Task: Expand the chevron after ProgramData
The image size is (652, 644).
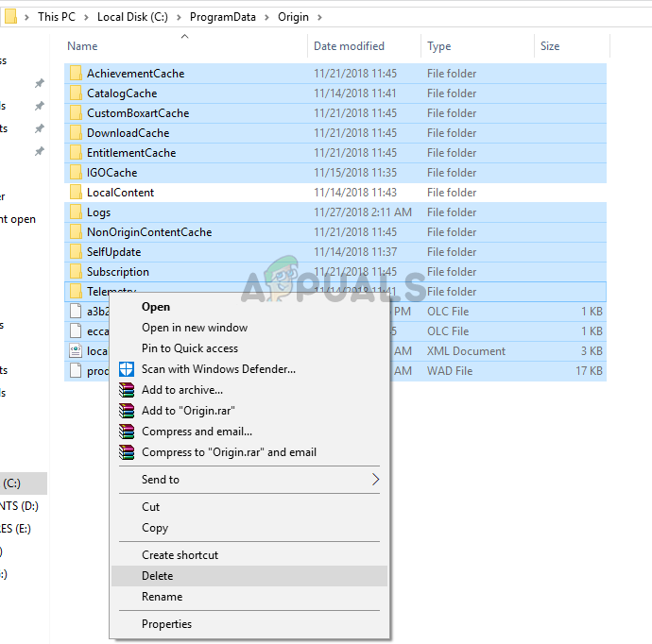Action: coord(266,17)
